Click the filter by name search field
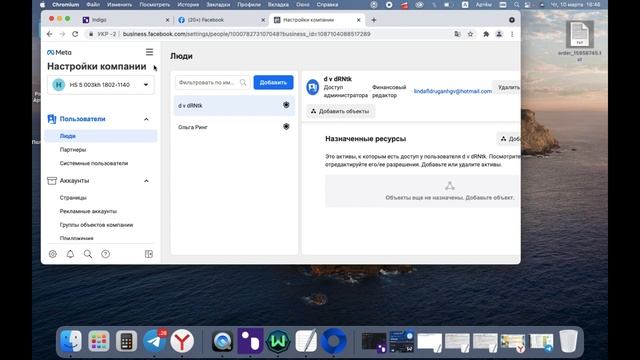The width and height of the screenshot is (640, 360). point(212,82)
